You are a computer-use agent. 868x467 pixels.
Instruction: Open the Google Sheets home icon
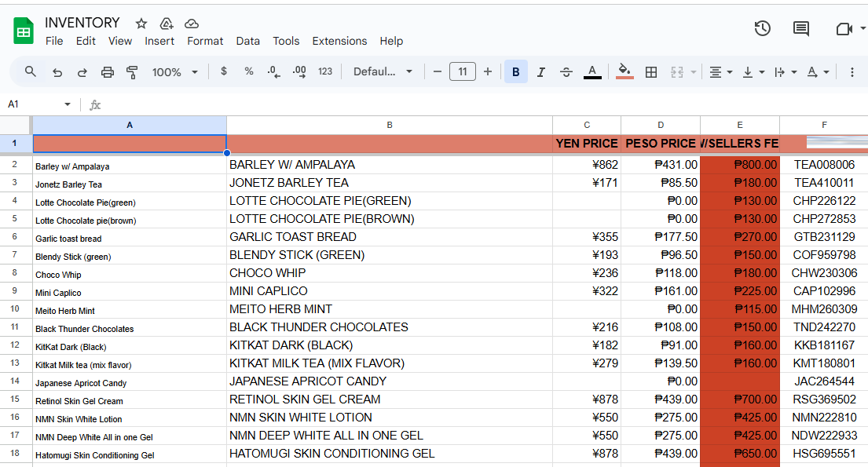24,31
